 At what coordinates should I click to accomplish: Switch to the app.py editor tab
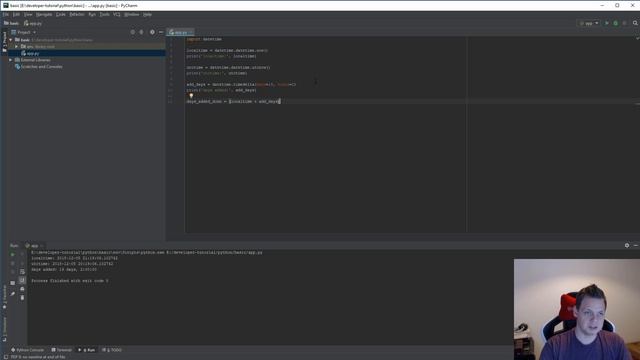[x=180, y=32]
